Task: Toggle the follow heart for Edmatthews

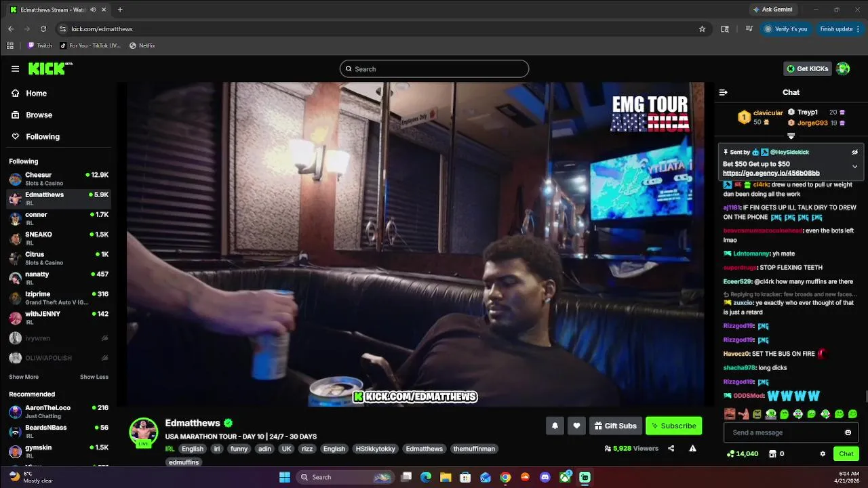Action: (576, 426)
